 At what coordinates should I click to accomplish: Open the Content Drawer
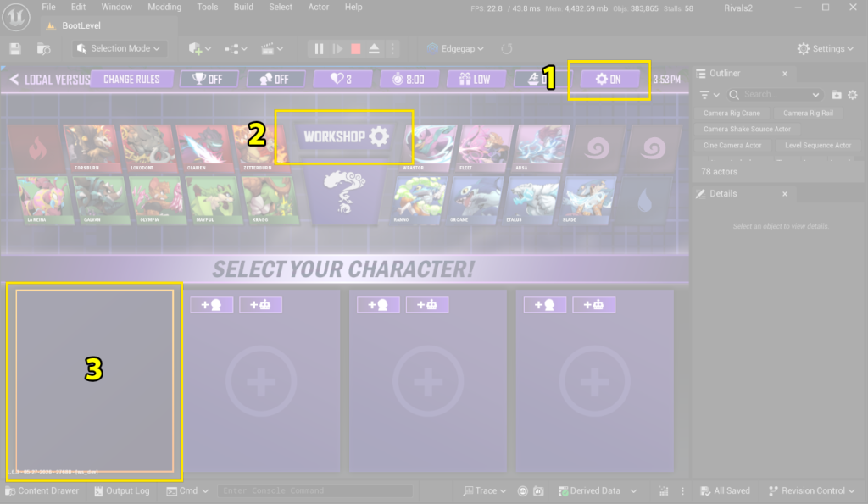(42, 490)
